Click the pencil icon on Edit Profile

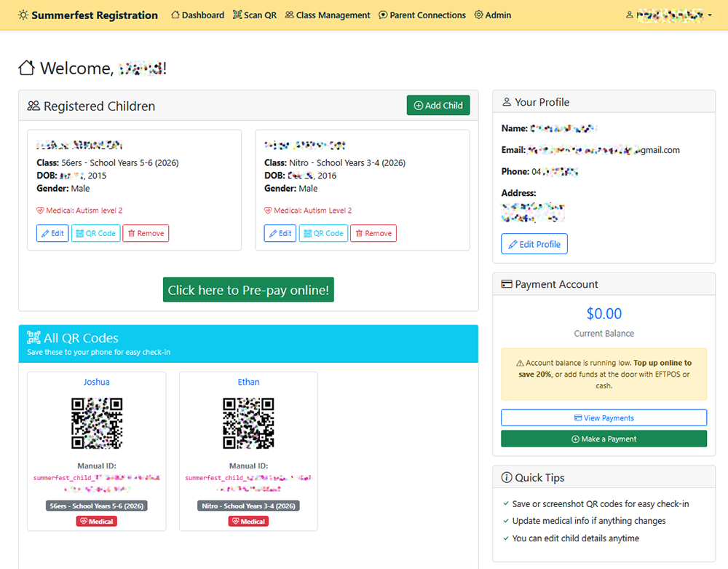coord(513,244)
